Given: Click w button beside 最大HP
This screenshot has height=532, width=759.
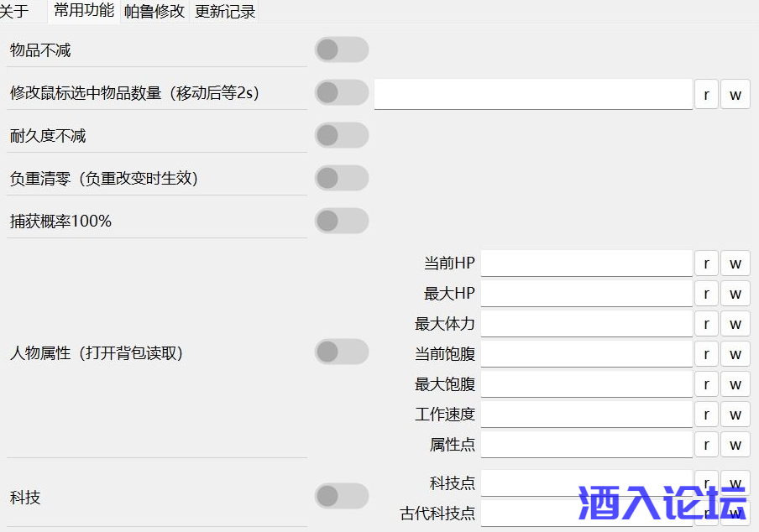Looking at the screenshot, I should point(735,294).
